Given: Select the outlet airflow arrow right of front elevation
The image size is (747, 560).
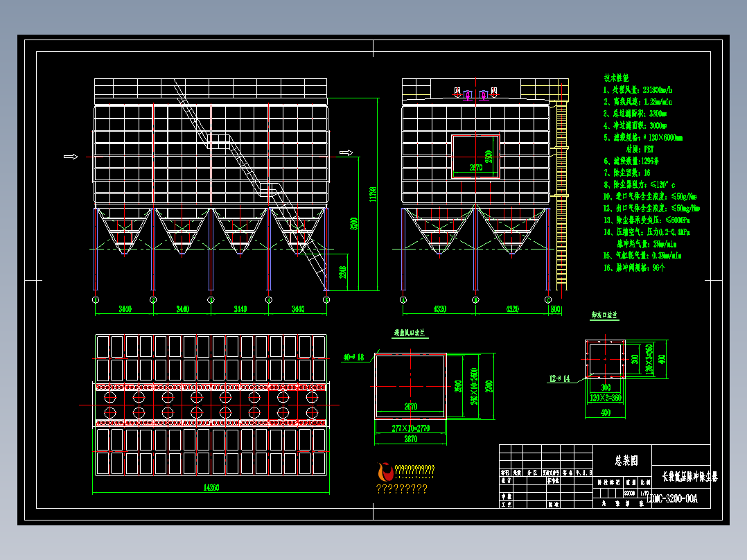Looking at the screenshot, I should pos(346,152).
